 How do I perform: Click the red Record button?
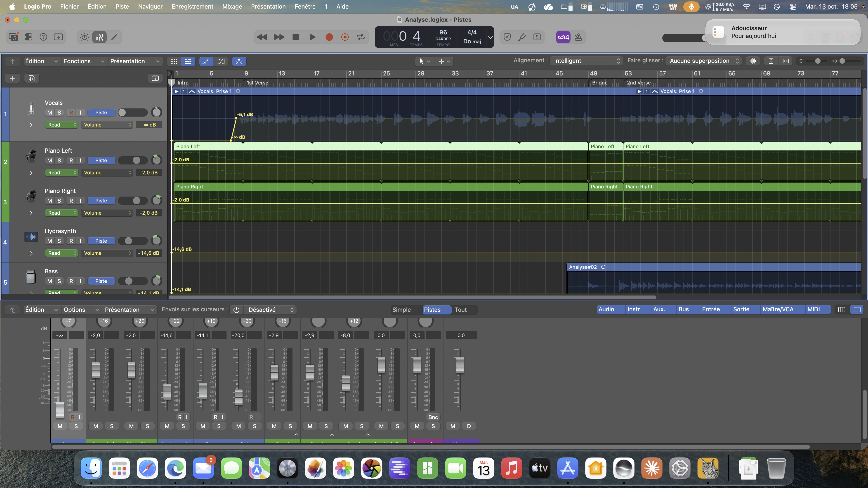pos(329,37)
